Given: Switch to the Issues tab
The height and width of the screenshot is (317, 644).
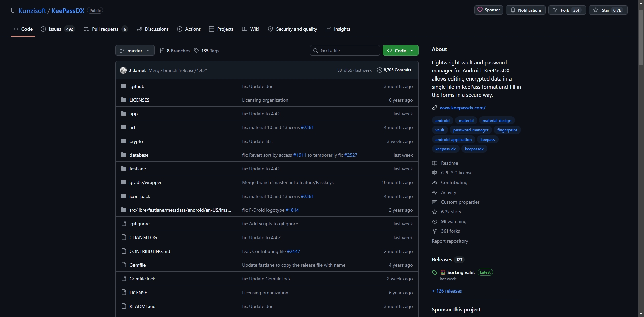Looking at the screenshot, I should click(x=58, y=29).
